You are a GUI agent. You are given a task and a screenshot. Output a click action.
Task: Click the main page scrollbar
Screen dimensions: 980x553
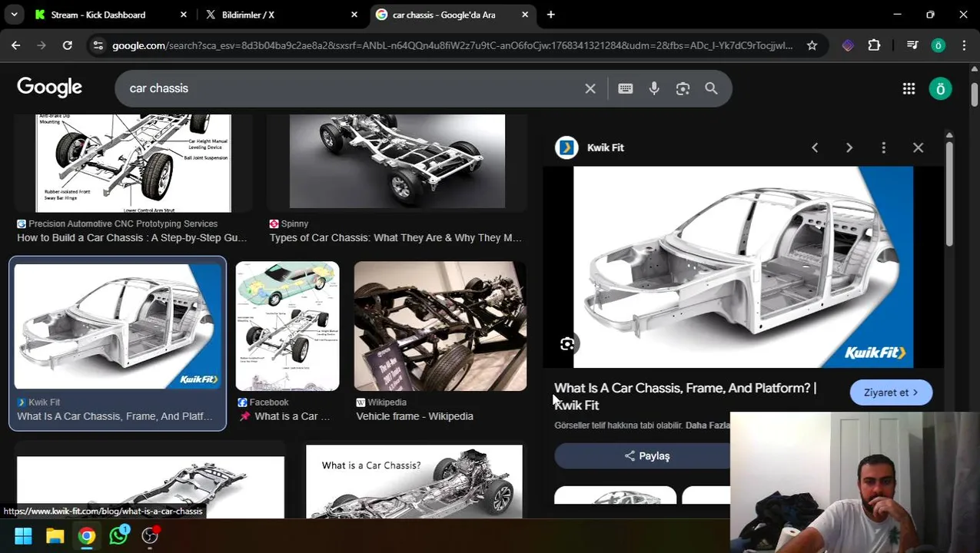(975, 94)
